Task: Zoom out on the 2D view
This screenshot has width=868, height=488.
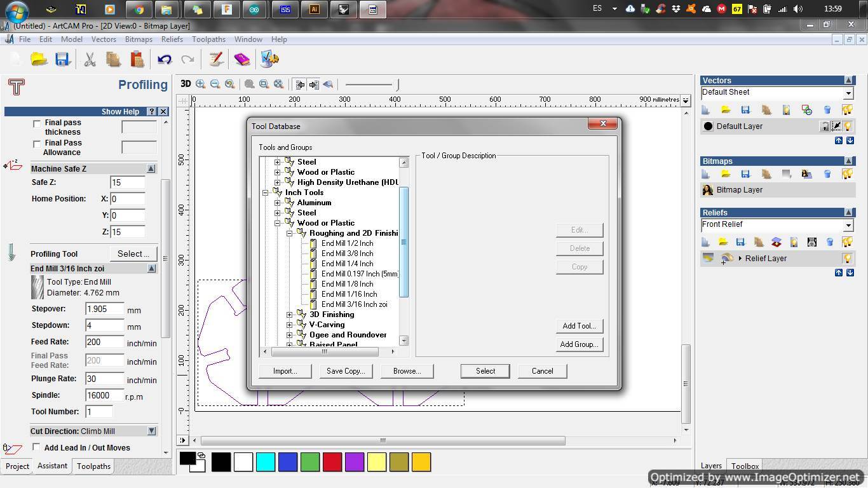Action: click(x=215, y=84)
